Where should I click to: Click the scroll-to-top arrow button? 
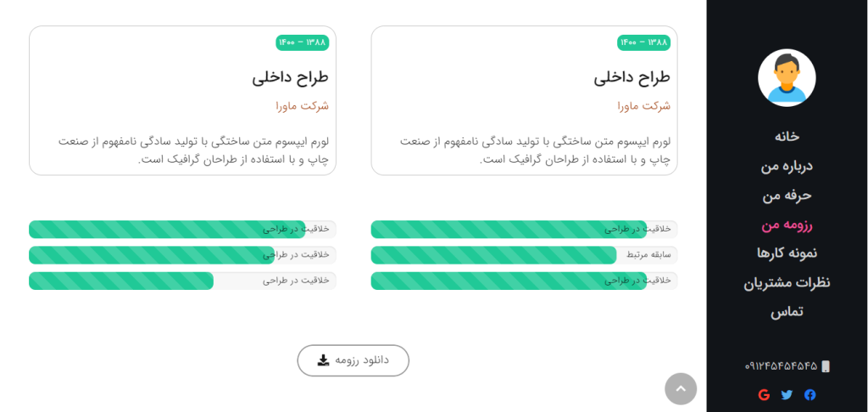681,389
